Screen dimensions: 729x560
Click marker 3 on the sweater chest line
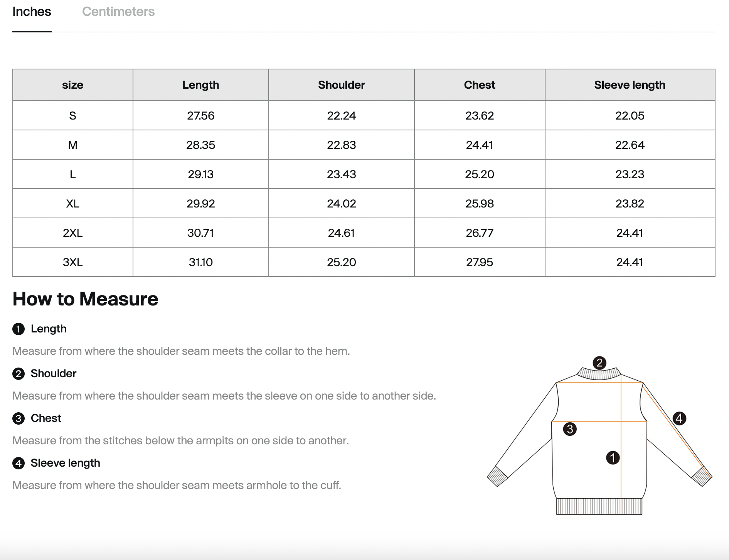tap(570, 429)
